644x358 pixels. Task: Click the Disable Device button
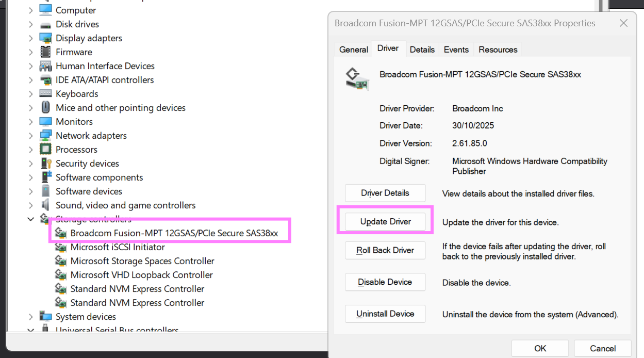point(385,282)
